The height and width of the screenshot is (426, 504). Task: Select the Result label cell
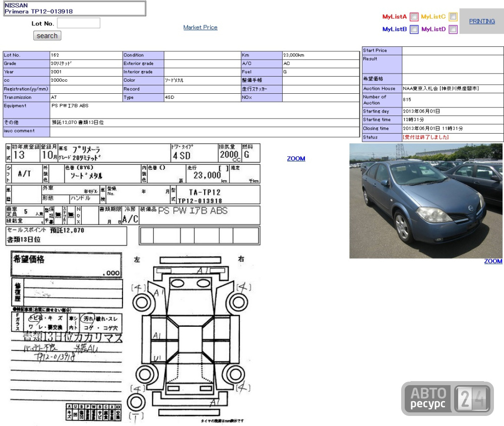pyautogui.click(x=382, y=65)
